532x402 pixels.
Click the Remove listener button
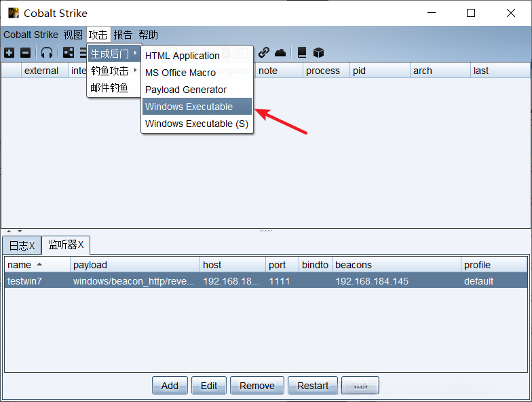(x=257, y=386)
